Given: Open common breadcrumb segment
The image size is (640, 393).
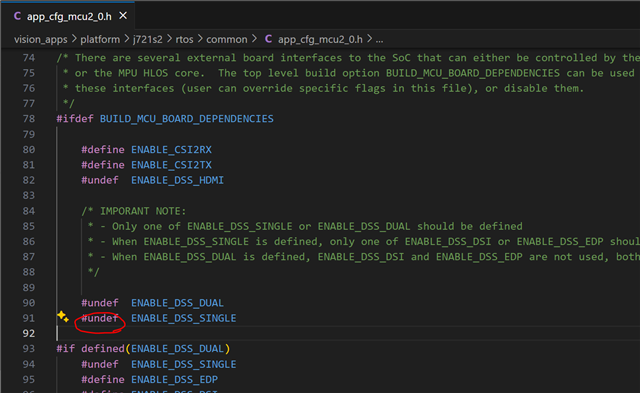Looking at the screenshot, I should tap(227, 40).
